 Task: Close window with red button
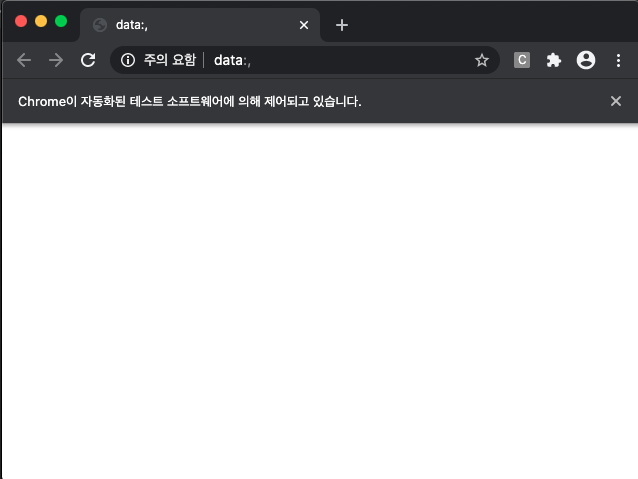coord(21,21)
